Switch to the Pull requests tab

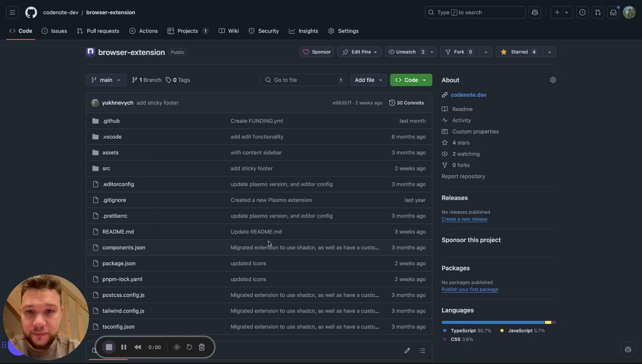[x=98, y=31]
